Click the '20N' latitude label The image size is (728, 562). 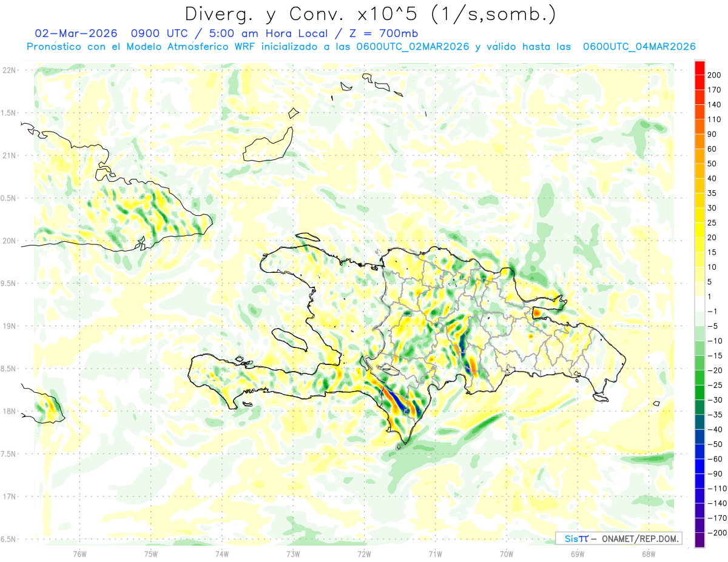tap(8, 241)
